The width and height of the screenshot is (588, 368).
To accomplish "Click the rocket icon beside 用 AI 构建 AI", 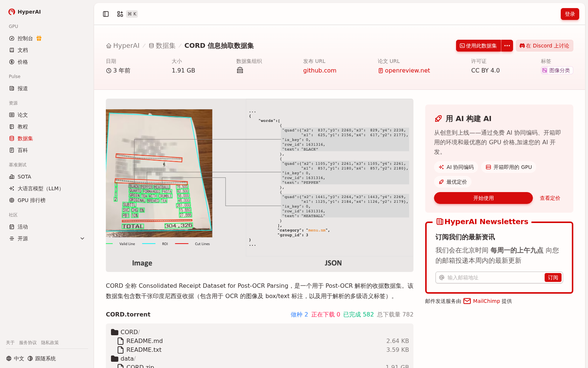I will point(438,118).
